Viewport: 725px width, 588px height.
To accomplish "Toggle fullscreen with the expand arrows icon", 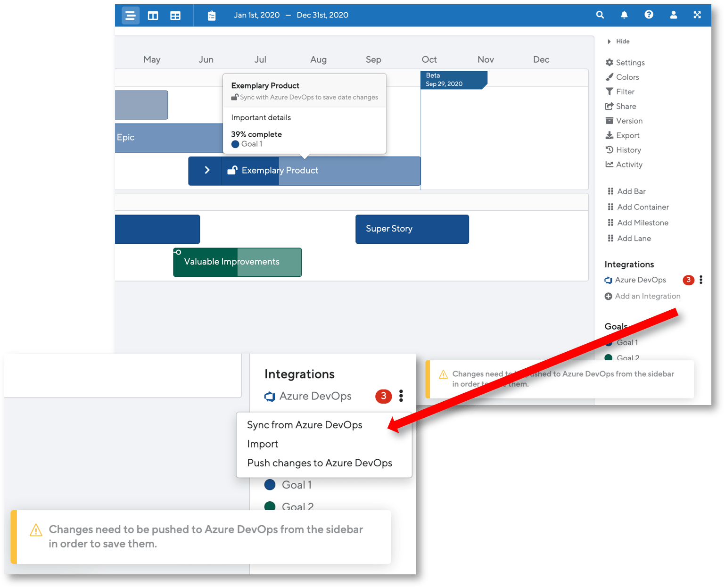I will [x=697, y=15].
